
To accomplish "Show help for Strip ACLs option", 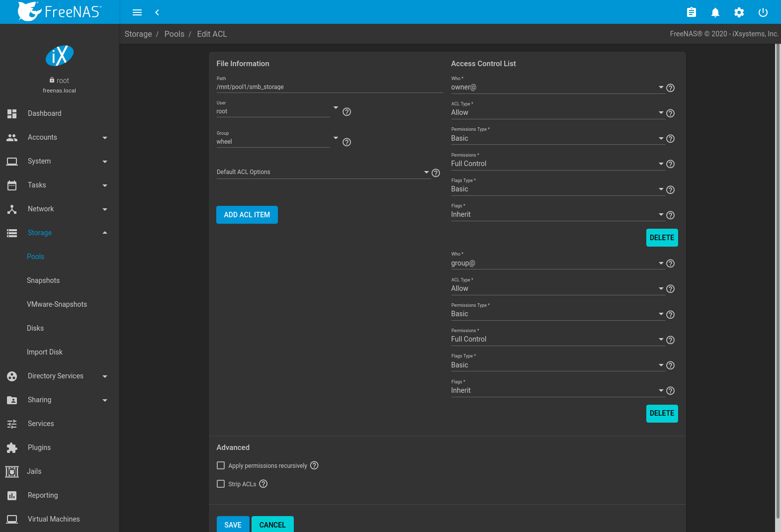I will (x=263, y=484).
